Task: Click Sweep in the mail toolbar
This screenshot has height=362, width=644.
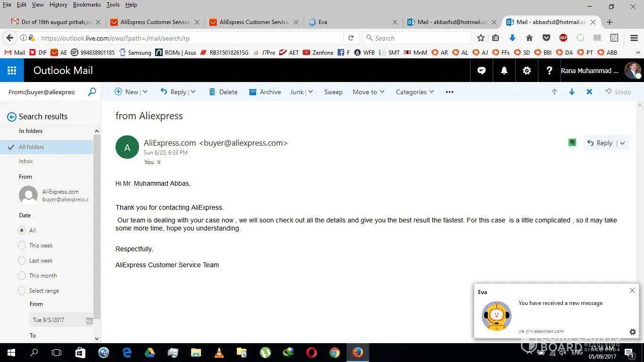Action: click(x=333, y=92)
